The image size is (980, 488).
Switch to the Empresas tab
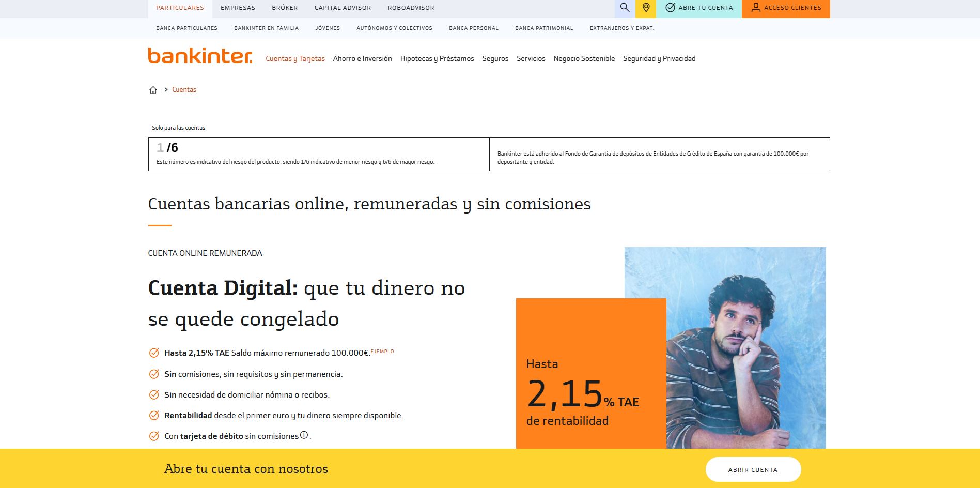pyautogui.click(x=238, y=8)
